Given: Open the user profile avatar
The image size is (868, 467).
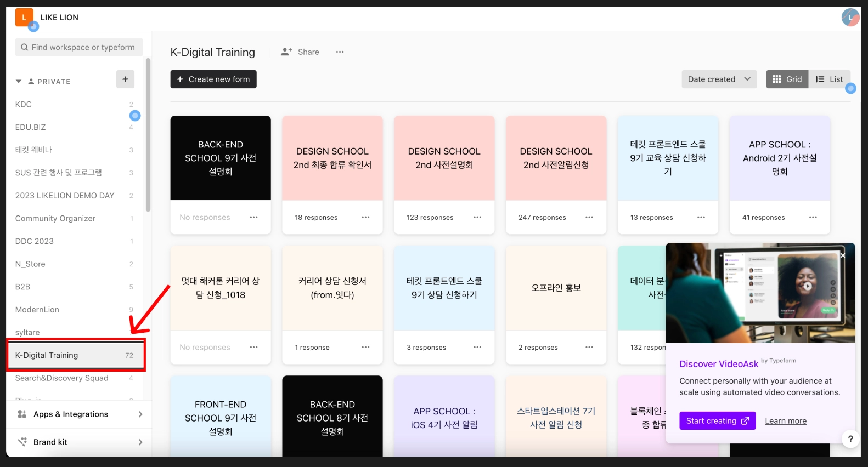Looking at the screenshot, I should (x=850, y=18).
